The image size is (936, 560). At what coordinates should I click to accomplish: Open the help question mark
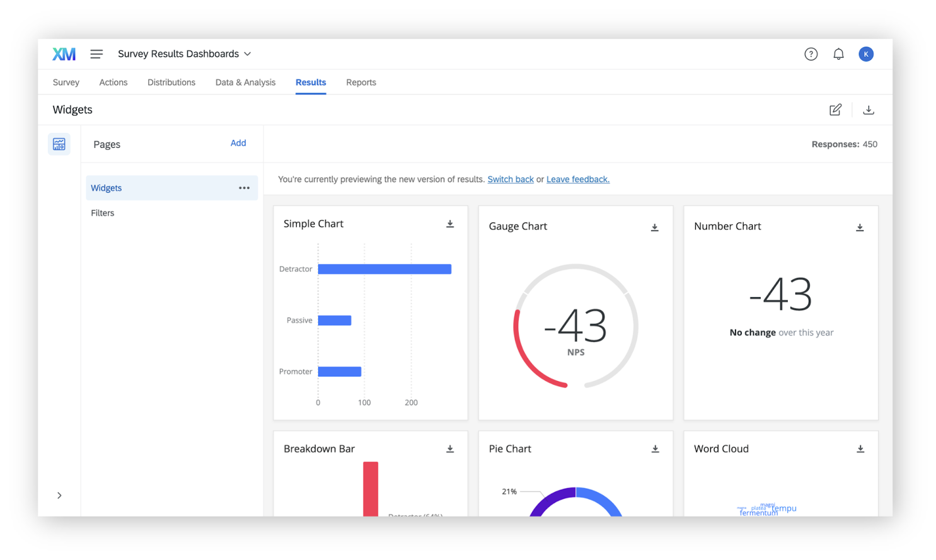[811, 54]
